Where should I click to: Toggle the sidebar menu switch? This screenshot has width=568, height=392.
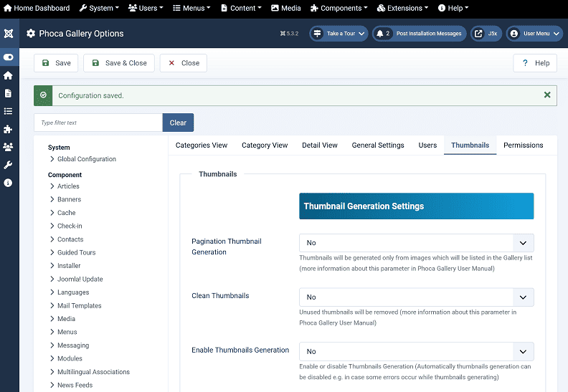pyautogui.click(x=8, y=57)
